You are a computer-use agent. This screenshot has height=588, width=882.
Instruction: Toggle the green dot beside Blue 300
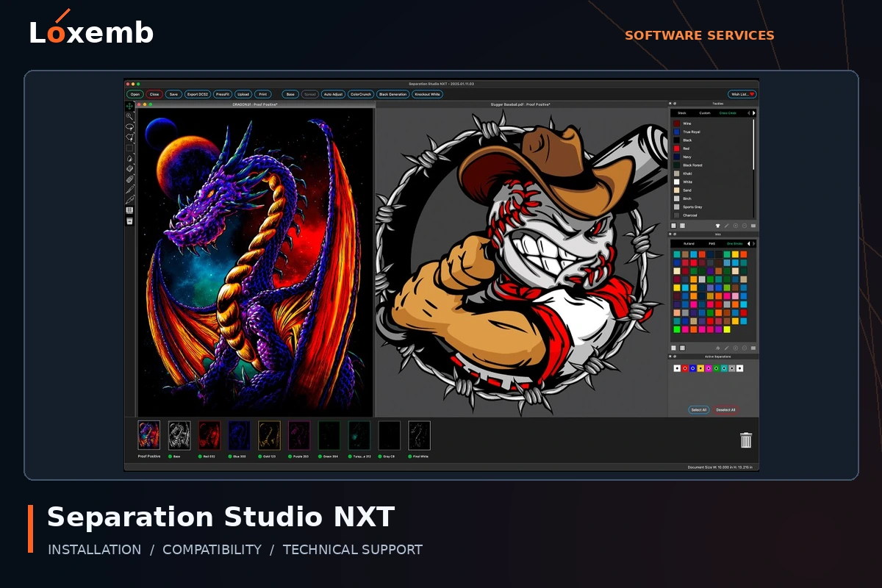pos(230,456)
